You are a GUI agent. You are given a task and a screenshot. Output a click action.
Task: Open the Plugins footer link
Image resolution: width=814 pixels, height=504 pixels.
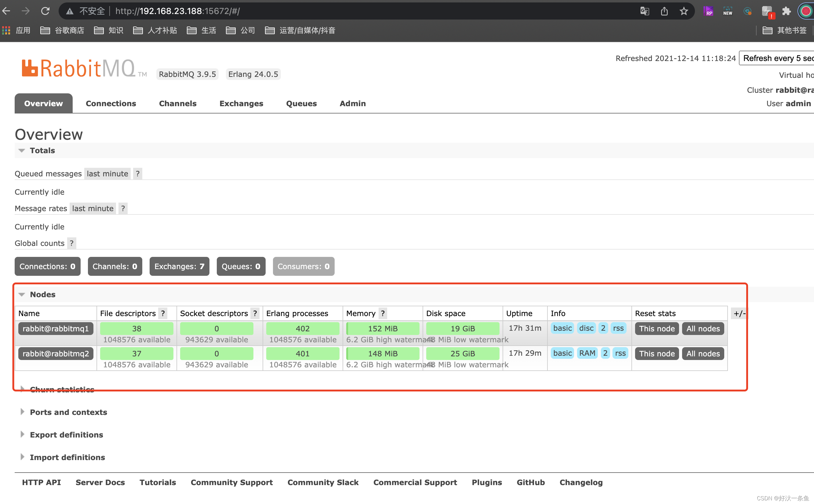487,482
